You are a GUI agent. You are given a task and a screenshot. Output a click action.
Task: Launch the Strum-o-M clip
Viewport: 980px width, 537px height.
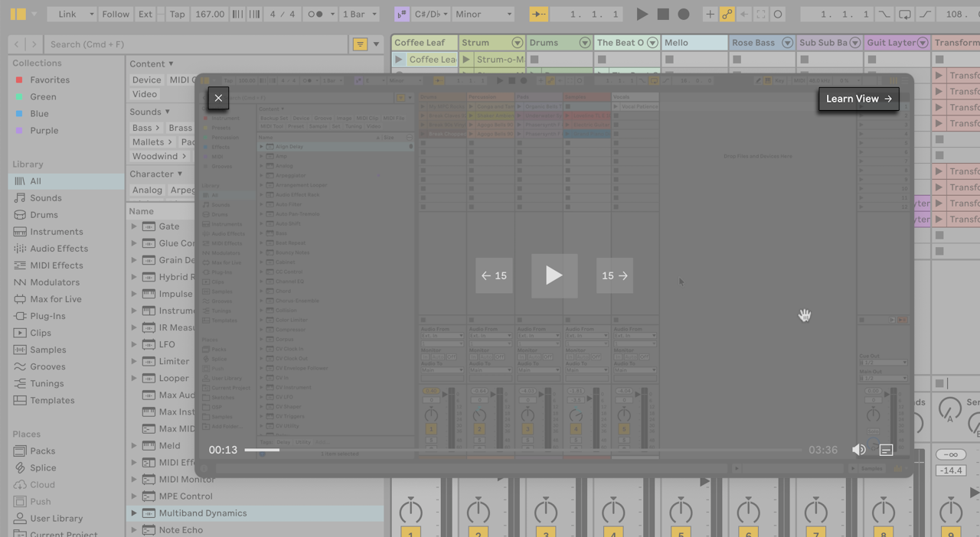(x=466, y=59)
